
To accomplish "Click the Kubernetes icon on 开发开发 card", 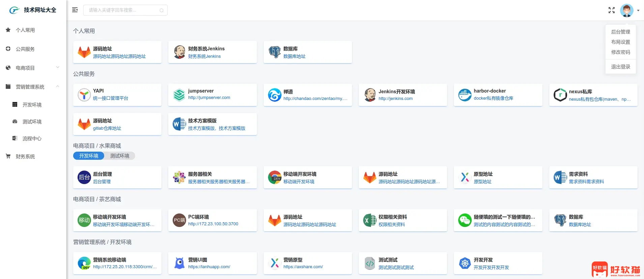I will [x=465, y=263].
